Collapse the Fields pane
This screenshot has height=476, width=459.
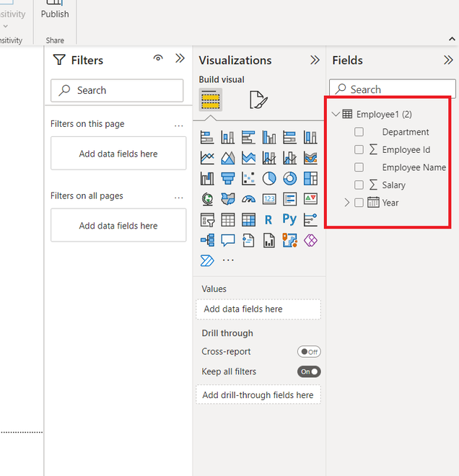coord(448,60)
